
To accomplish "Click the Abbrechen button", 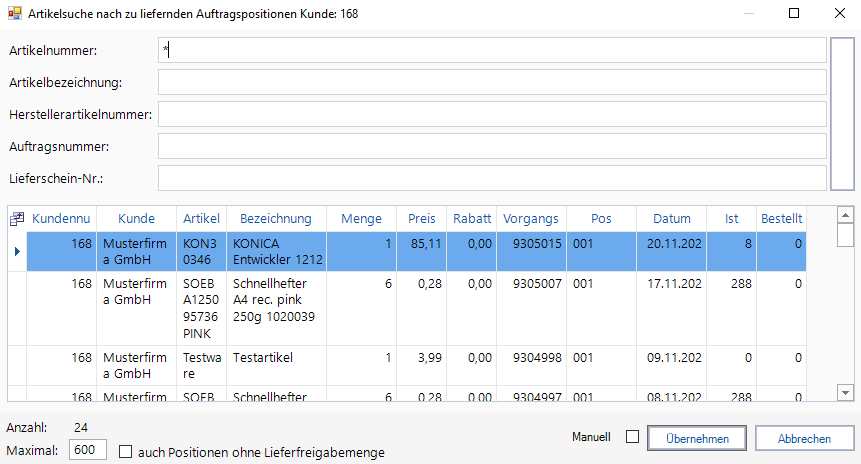I will pyautogui.click(x=804, y=438).
